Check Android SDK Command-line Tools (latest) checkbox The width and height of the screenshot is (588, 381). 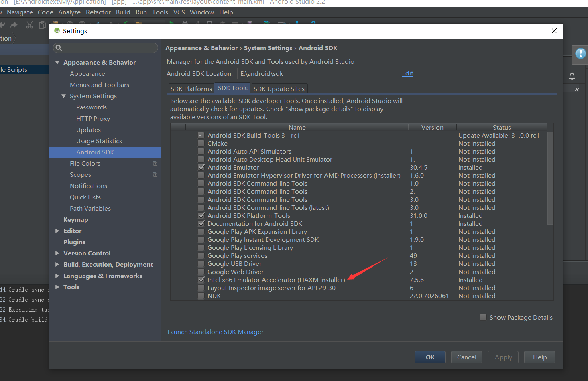(201, 208)
